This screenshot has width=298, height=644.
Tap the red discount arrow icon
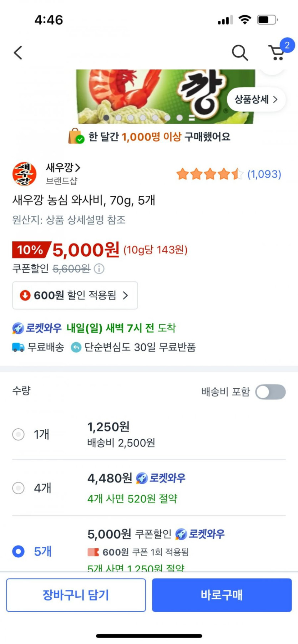(25, 295)
